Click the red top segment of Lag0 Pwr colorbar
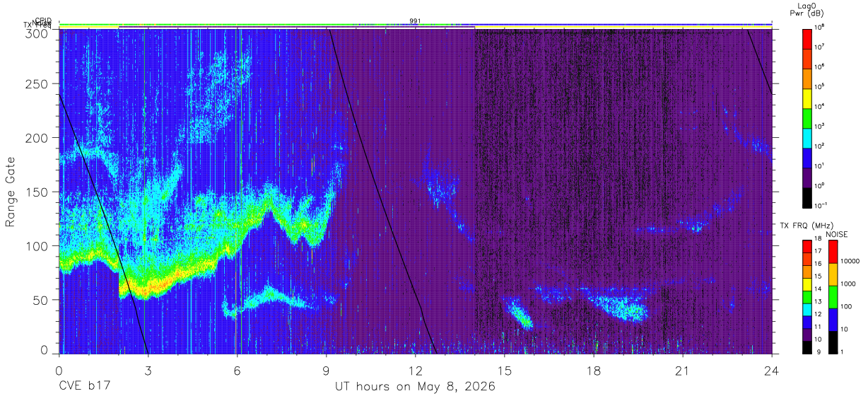868x401 pixels. (x=807, y=38)
